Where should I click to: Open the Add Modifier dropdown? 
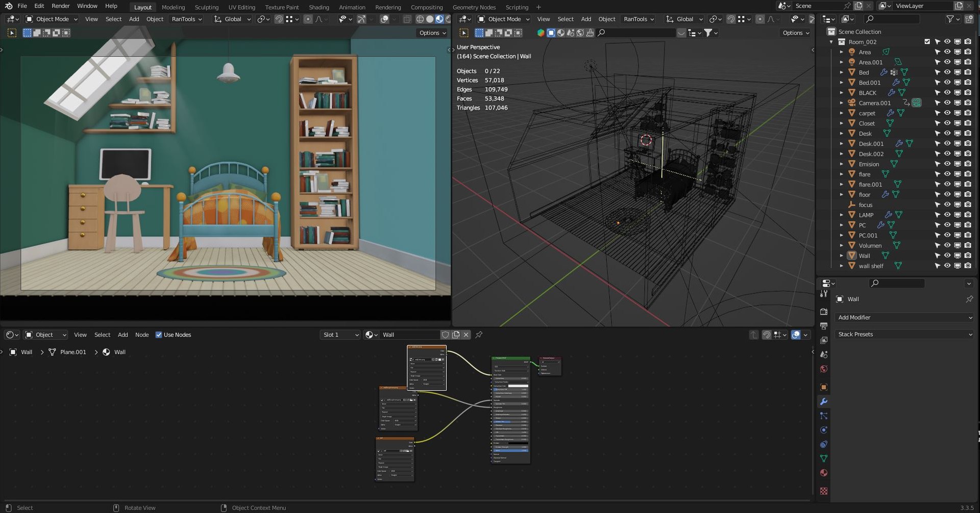904,317
